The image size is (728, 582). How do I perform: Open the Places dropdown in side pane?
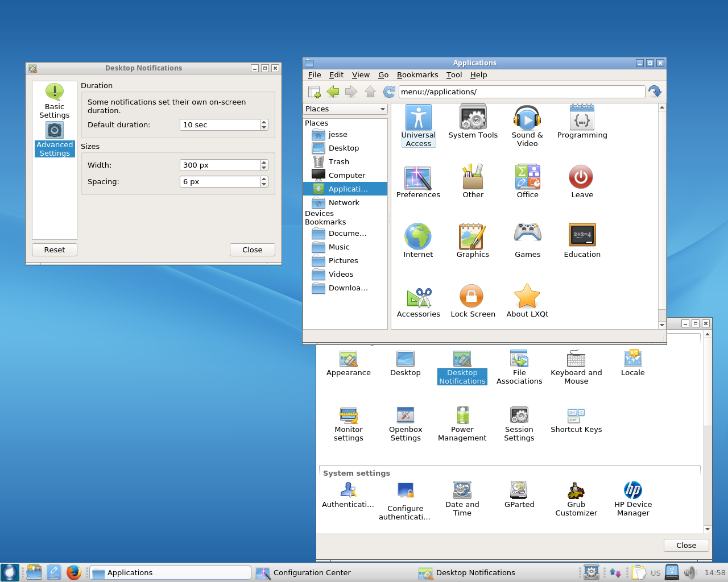point(345,109)
